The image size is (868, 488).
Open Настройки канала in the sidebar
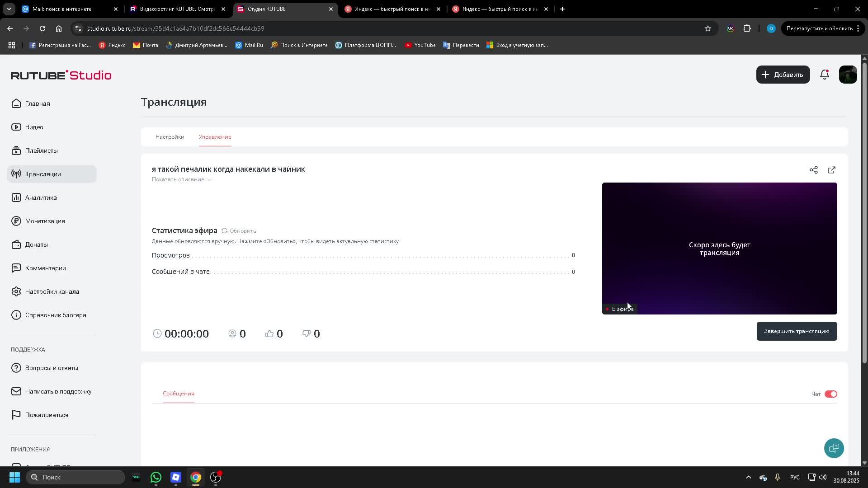(52, 291)
